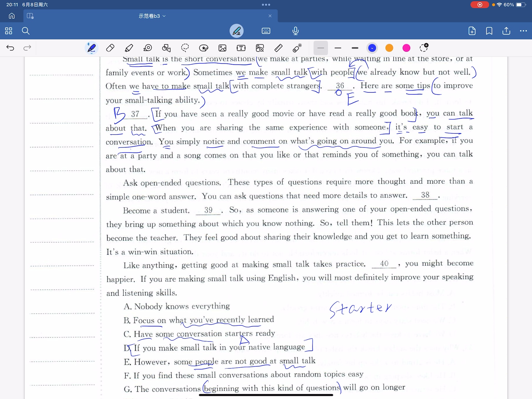532x399 pixels.
Task: Select the orange pen color swatch
Action: click(x=389, y=48)
